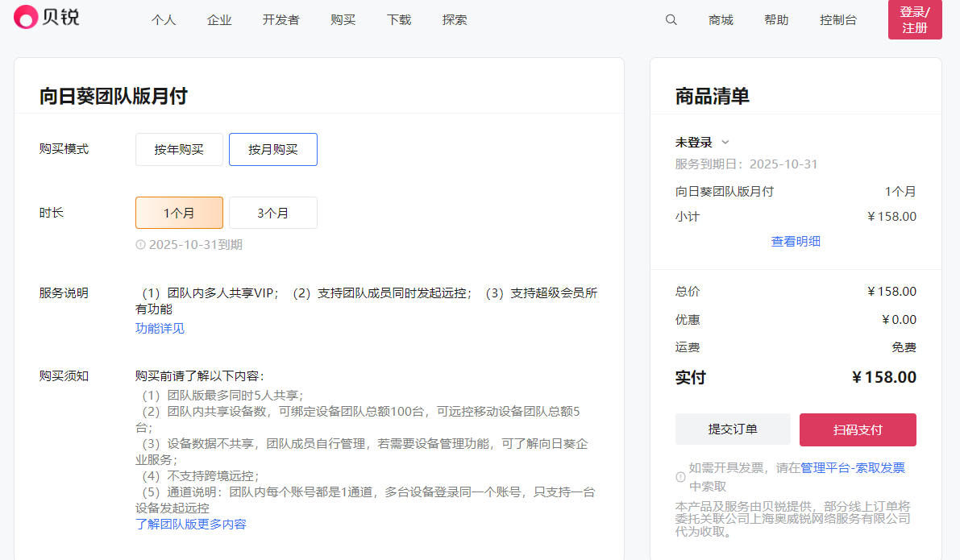960x560 pixels.
Task: Open the 探索 menu
Action: pyautogui.click(x=455, y=19)
